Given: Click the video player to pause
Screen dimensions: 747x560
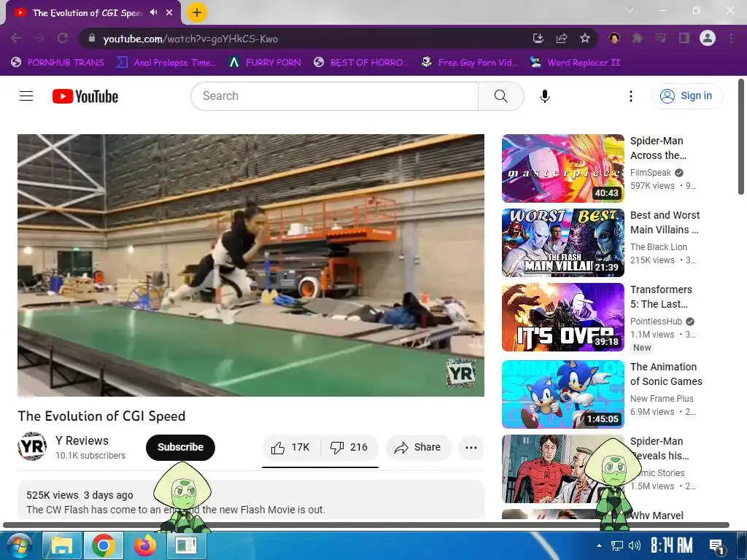Looking at the screenshot, I should 251,265.
